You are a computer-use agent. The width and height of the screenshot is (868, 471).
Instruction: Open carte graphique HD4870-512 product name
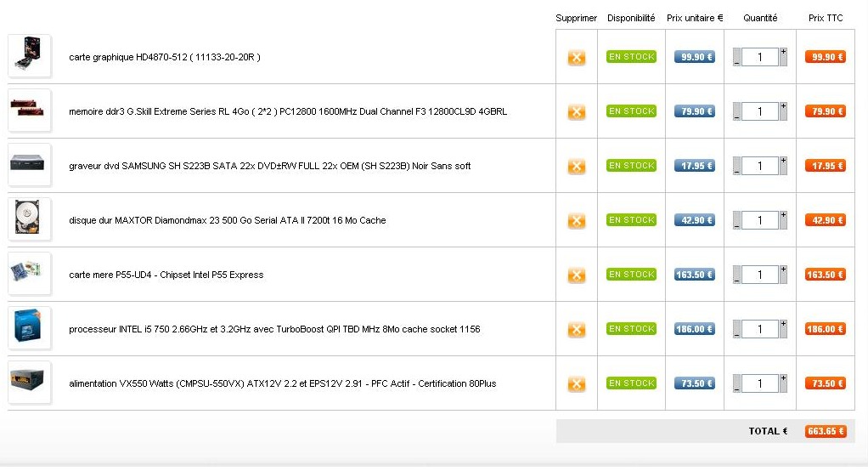[x=165, y=57]
